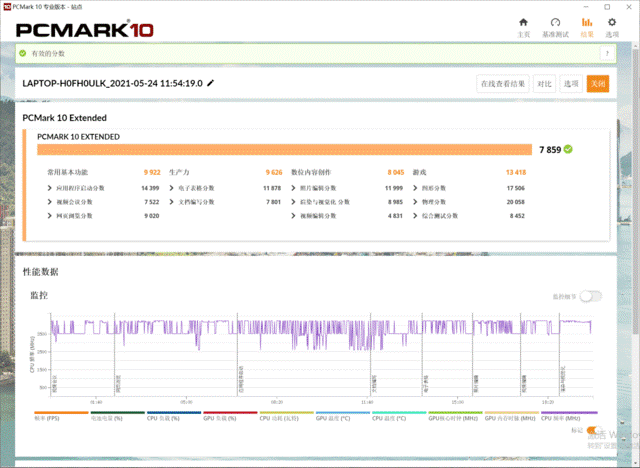Click the green checkmark beside score 7 859

[x=568, y=149]
